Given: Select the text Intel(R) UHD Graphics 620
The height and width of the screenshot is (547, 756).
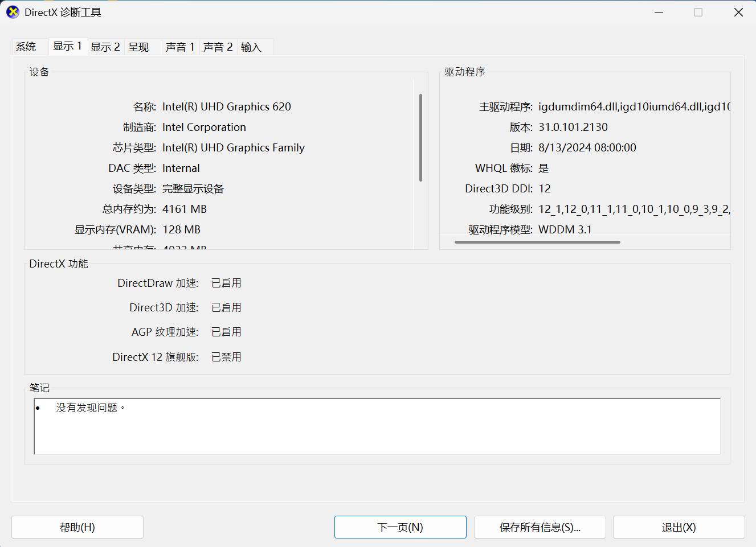Looking at the screenshot, I should point(227,106).
